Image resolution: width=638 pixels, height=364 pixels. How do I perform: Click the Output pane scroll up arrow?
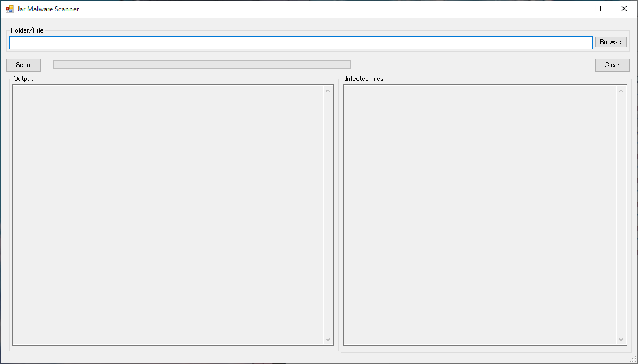pos(328,91)
